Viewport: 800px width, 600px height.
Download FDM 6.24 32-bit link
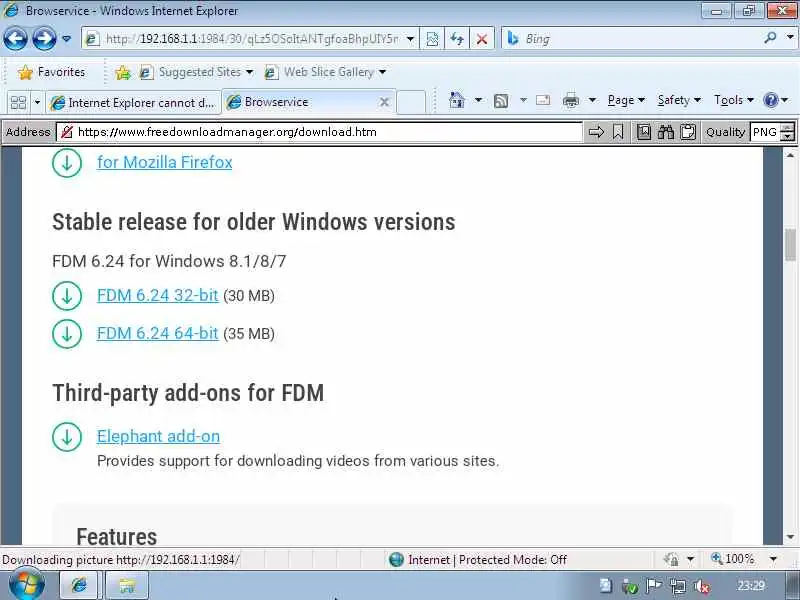158,295
